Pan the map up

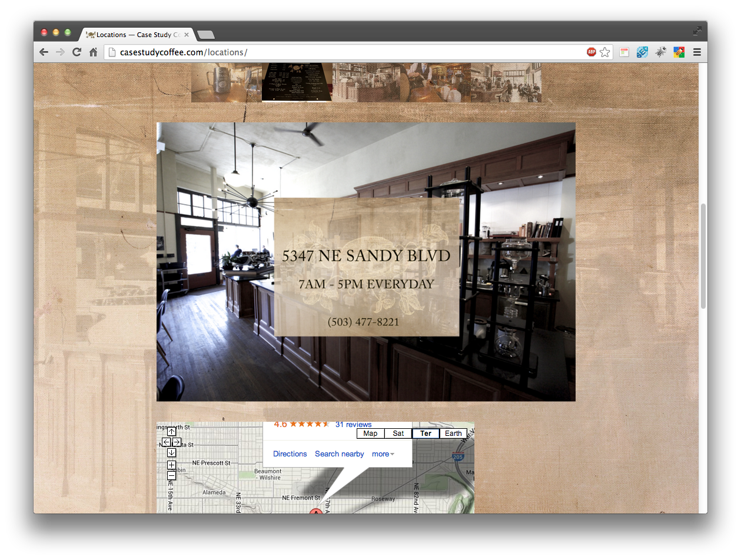[171, 432]
